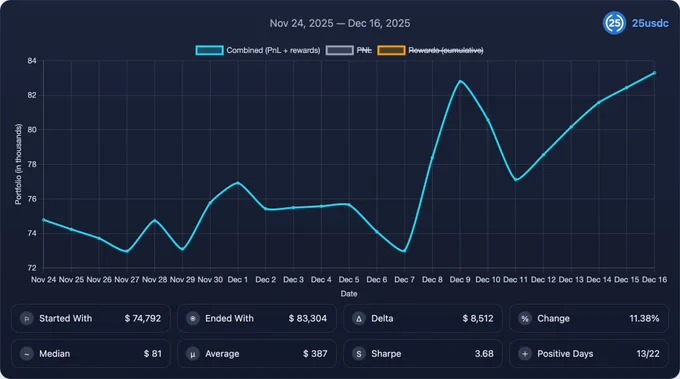Select the Dec 16 final data point
Image resolution: width=680 pixels, height=379 pixels.
coord(654,73)
